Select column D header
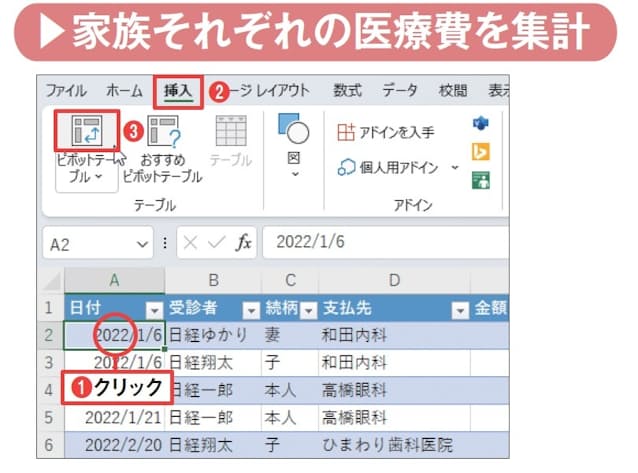 (394, 280)
